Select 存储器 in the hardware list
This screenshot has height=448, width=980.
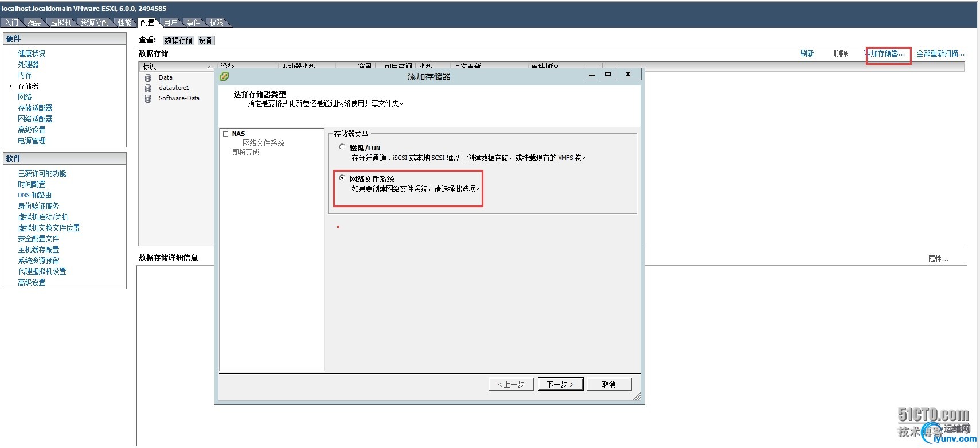click(28, 86)
